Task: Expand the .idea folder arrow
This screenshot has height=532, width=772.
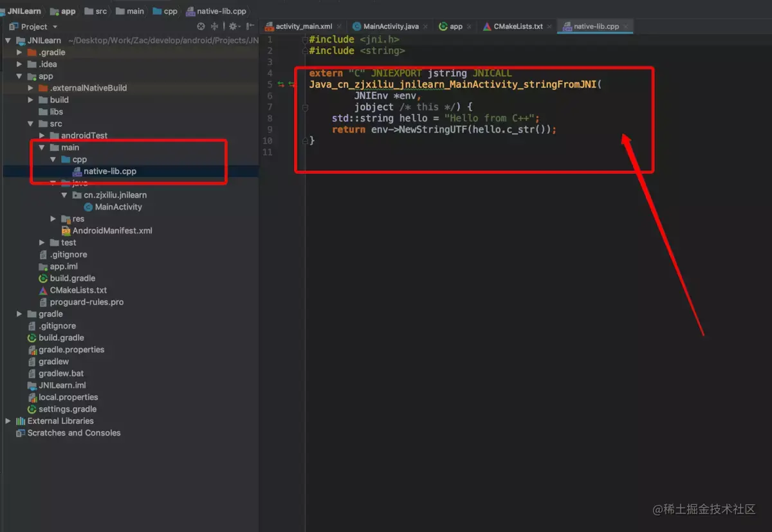Action: click(19, 64)
